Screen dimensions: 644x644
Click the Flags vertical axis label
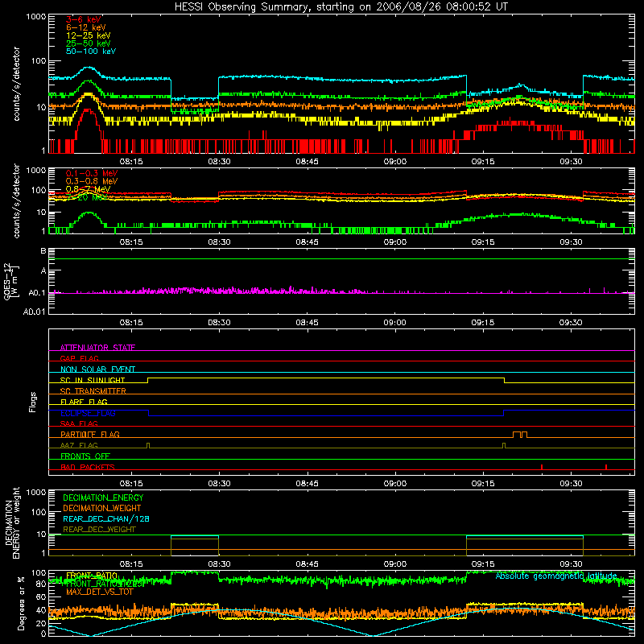click(x=33, y=402)
